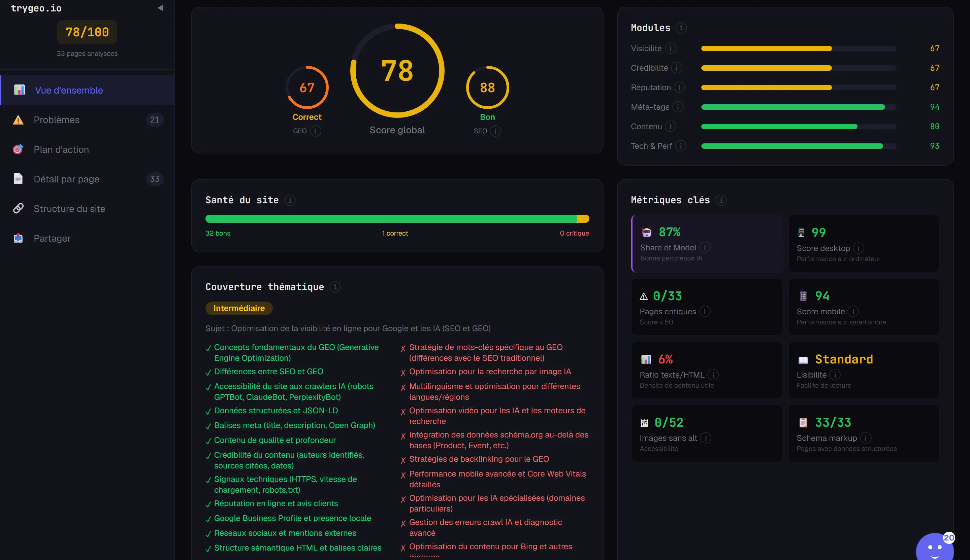Click the Structure du site link icon

[18, 208]
